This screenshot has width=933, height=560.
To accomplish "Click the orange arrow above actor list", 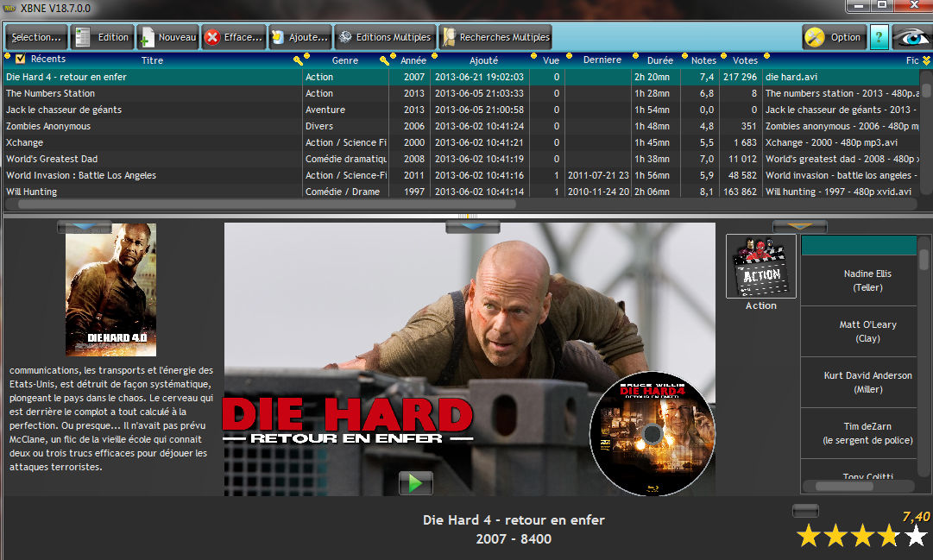I will coord(799,227).
